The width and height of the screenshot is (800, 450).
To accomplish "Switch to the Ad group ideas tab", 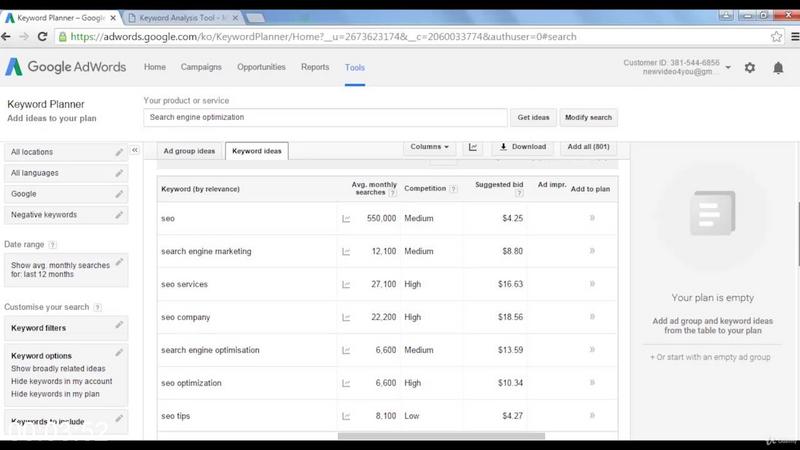I will coord(189,151).
